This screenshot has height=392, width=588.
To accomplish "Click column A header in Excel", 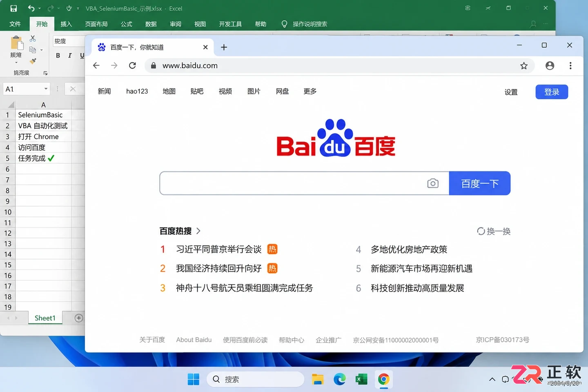I will (43, 105).
